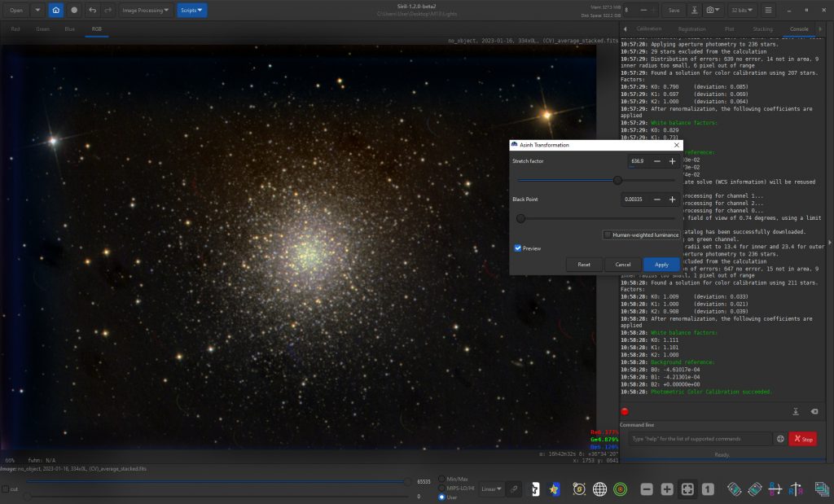Open the dropdown arrow beside Open
Image resolution: width=834 pixels, height=504 pixels.
tap(37, 10)
